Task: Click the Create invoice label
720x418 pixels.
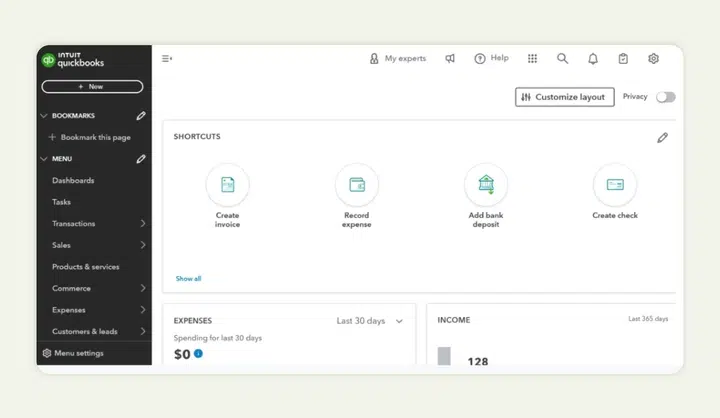Action: tap(227, 220)
